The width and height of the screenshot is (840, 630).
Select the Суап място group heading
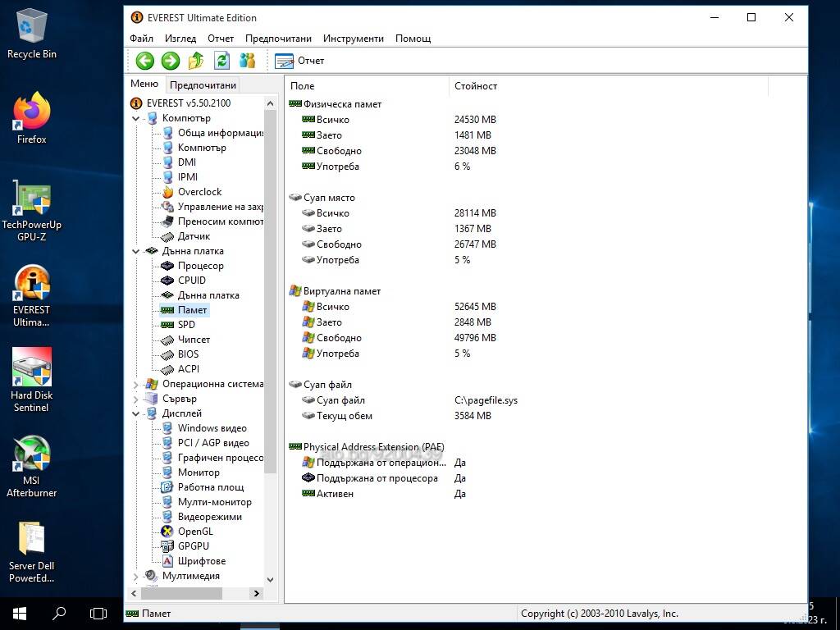329,198
